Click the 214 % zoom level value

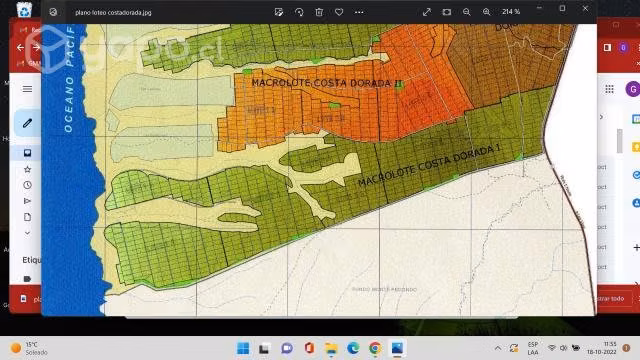[x=511, y=12]
